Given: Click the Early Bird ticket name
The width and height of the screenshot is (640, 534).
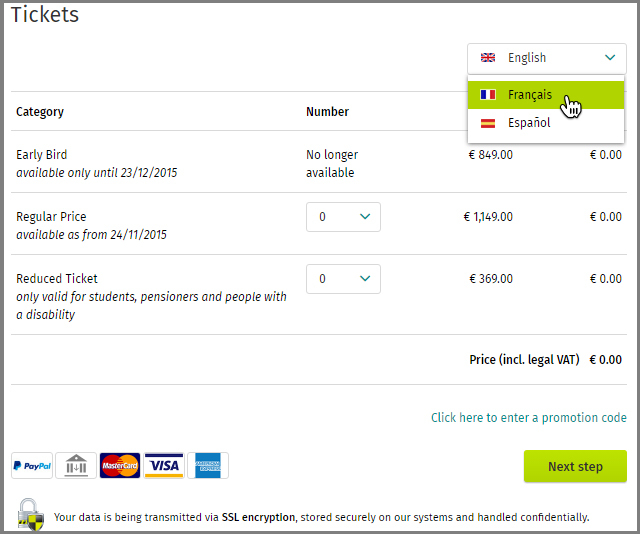Looking at the screenshot, I should tap(42, 155).
